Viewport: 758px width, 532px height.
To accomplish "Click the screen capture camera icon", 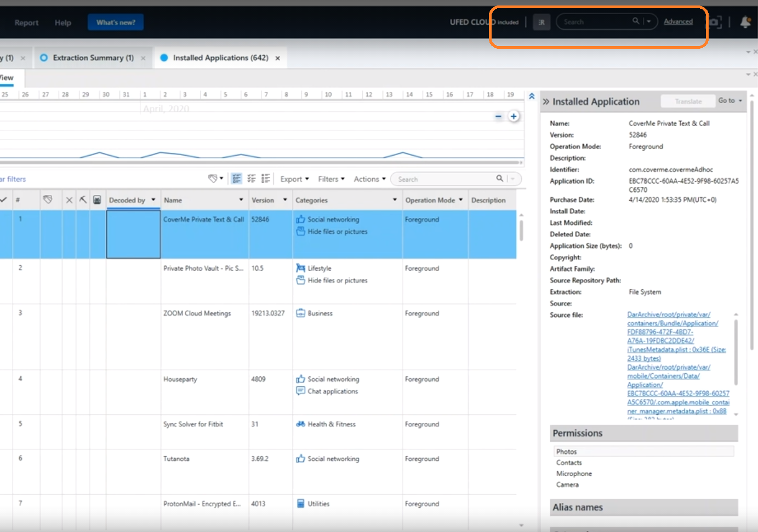I will [714, 22].
